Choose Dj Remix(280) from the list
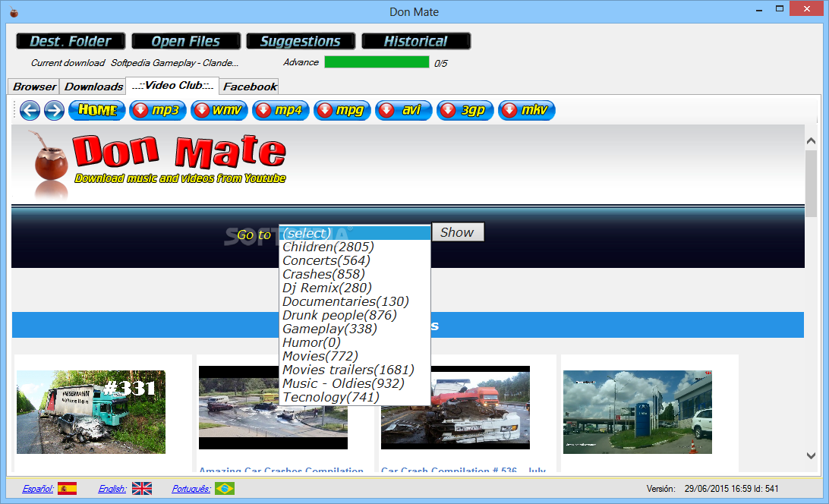This screenshot has height=504, width=829. pos(355,288)
